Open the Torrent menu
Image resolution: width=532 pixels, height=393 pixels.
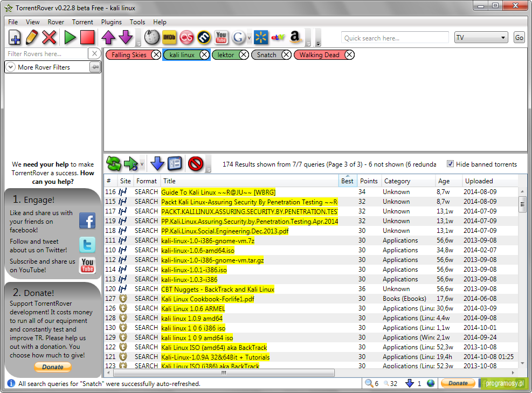pos(82,22)
